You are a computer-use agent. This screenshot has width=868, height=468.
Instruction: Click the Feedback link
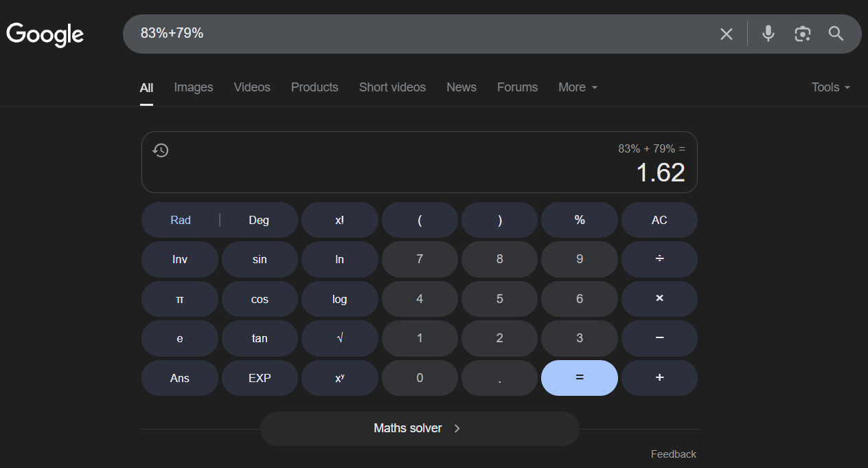[674, 454]
